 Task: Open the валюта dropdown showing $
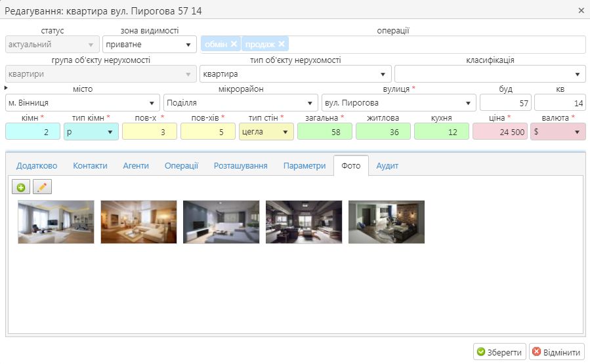pos(558,132)
